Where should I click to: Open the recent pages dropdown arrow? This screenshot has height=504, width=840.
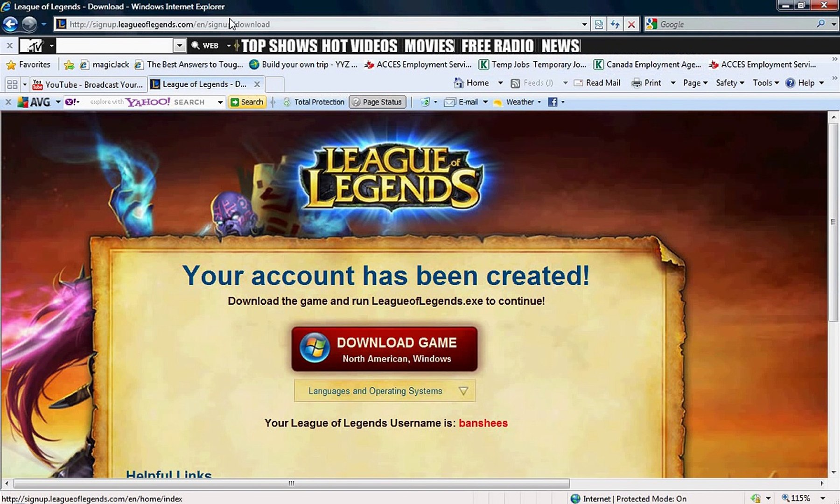click(43, 24)
